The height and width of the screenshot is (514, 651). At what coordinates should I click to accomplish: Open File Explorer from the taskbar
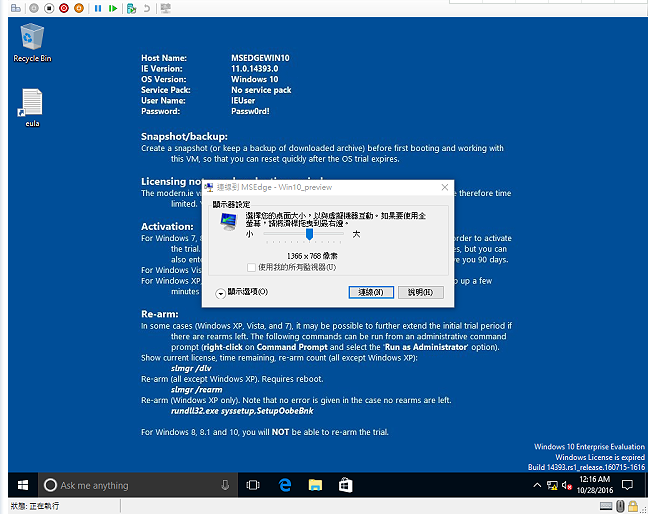click(x=315, y=485)
